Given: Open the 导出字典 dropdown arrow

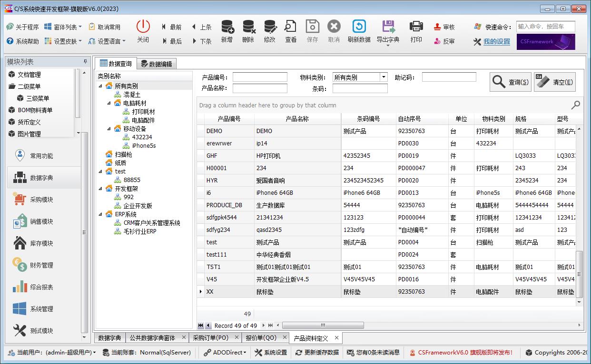Looking at the screenshot, I should (388, 46).
